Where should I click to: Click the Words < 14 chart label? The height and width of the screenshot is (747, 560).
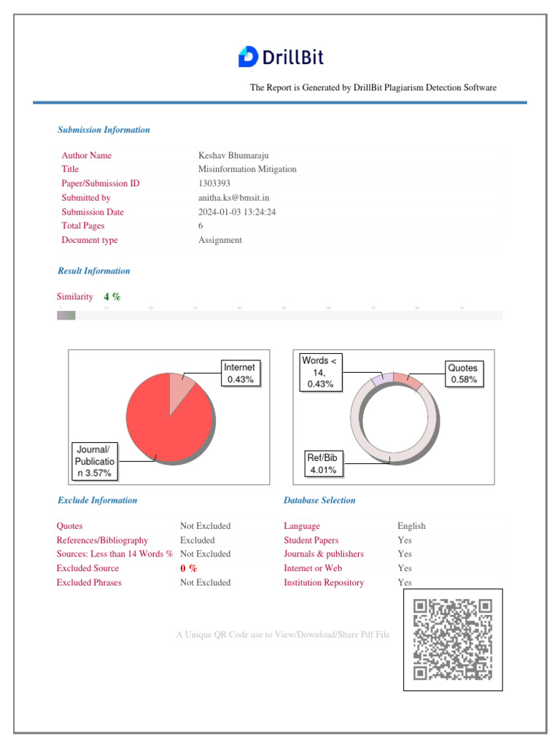pos(321,372)
